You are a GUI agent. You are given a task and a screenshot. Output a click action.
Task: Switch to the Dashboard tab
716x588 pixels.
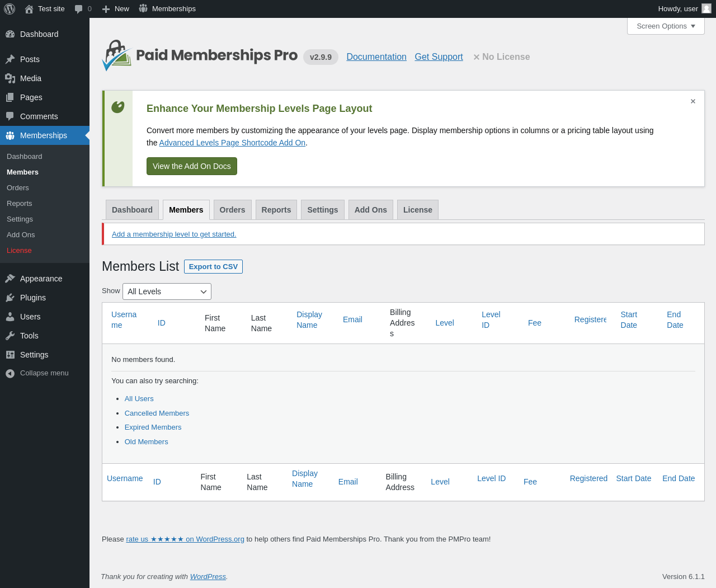(132, 210)
